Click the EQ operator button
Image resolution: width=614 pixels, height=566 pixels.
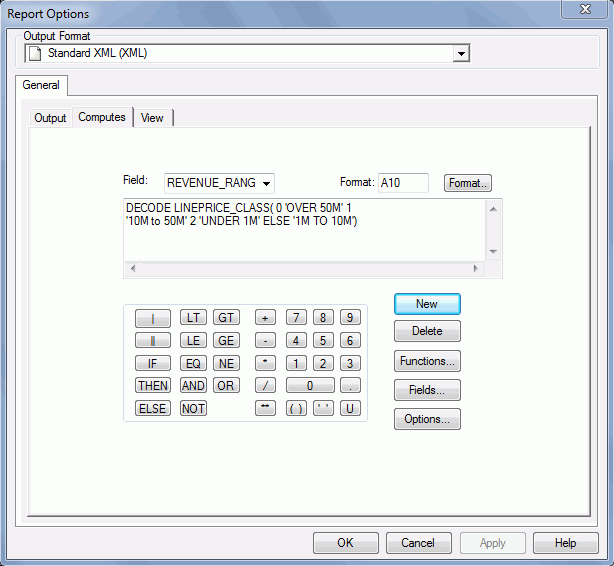(193, 363)
